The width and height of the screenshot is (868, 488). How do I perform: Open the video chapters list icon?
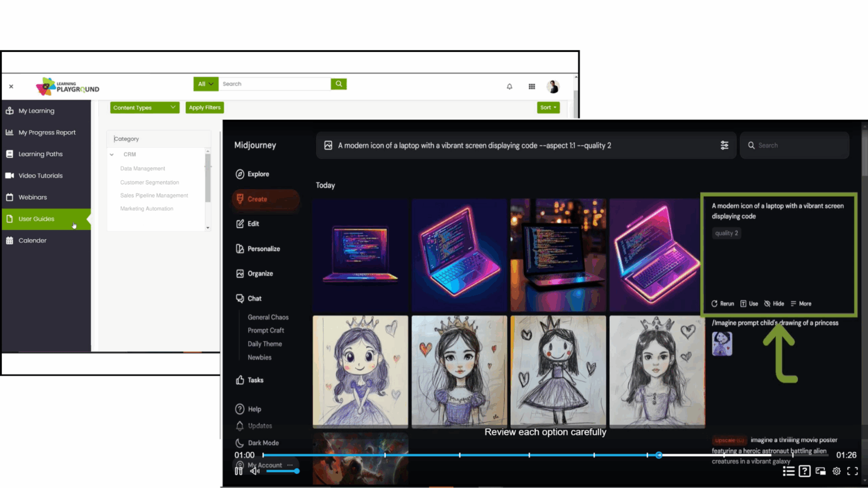(x=789, y=471)
